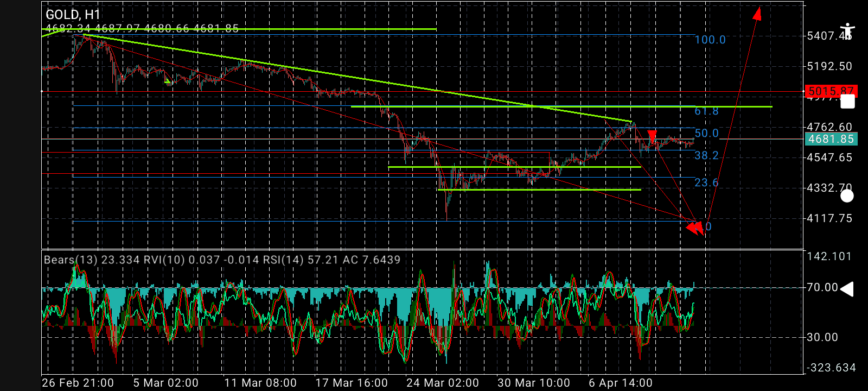
Task: Select the Fibonacci 23.6 level label
Action: pos(706,182)
